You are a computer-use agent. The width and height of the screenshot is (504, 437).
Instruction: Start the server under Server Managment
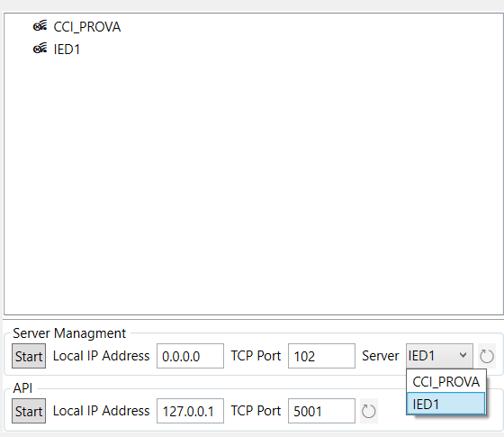[x=29, y=356]
